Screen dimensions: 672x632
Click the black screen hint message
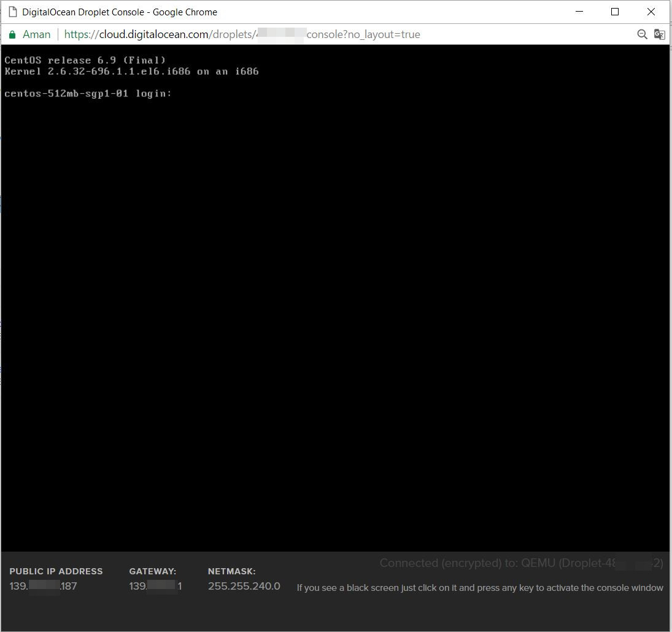pos(480,587)
